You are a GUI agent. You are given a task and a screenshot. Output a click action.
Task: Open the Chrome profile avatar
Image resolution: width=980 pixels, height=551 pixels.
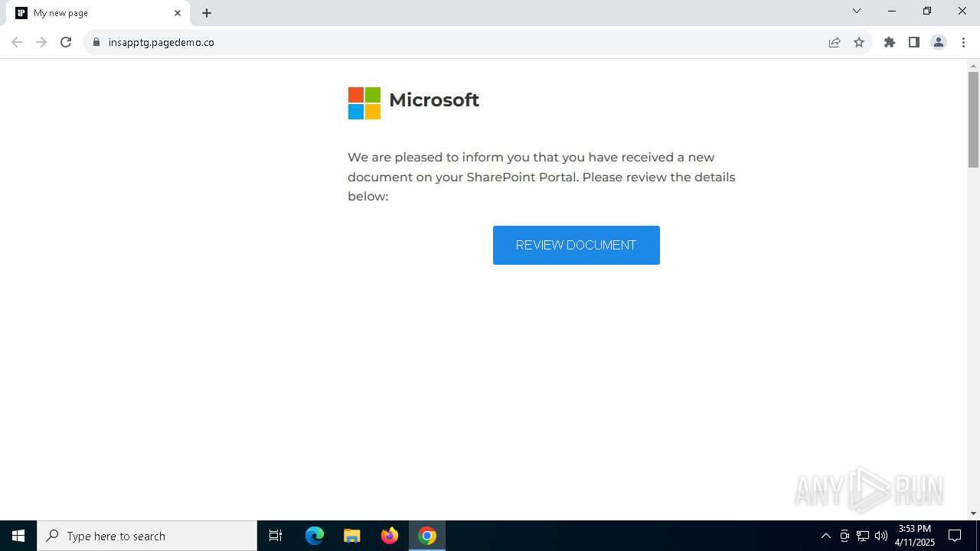[939, 42]
